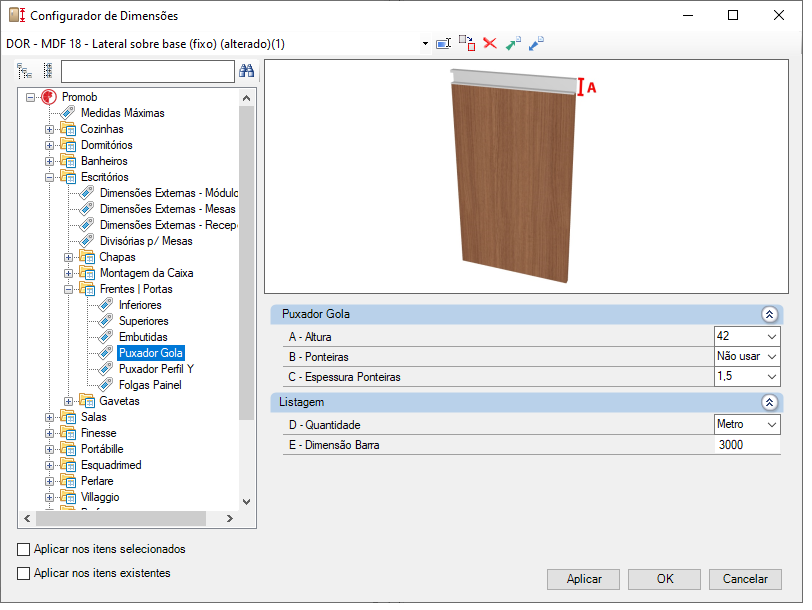Image resolution: width=812 pixels, height=610 pixels.
Task: Click the Salas folder icon
Action: pyautogui.click(x=68, y=417)
